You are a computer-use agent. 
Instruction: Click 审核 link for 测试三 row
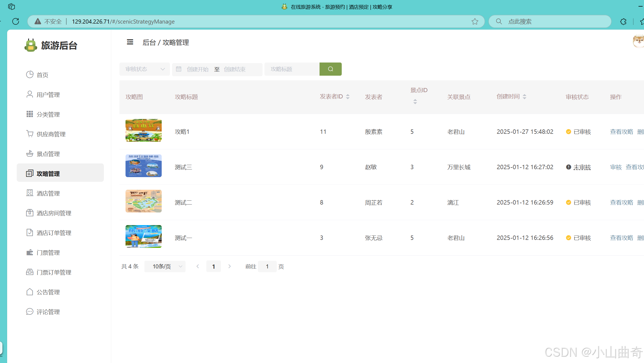pyautogui.click(x=616, y=167)
